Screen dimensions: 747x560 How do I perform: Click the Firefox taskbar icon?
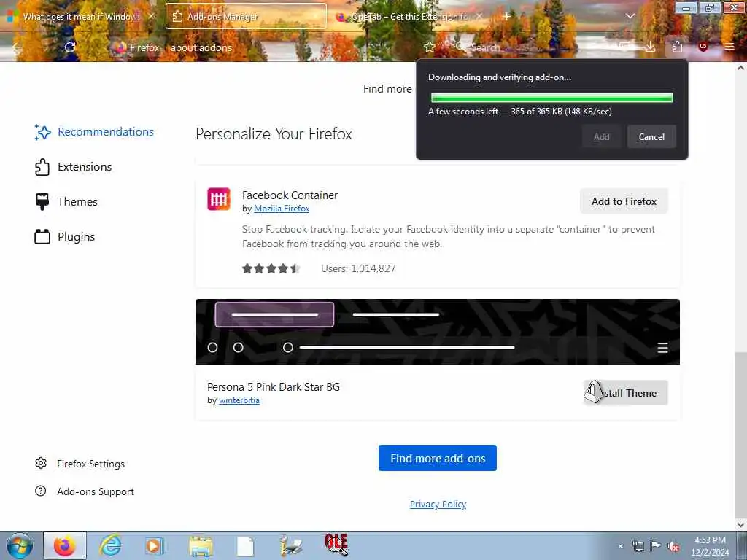tap(65, 545)
